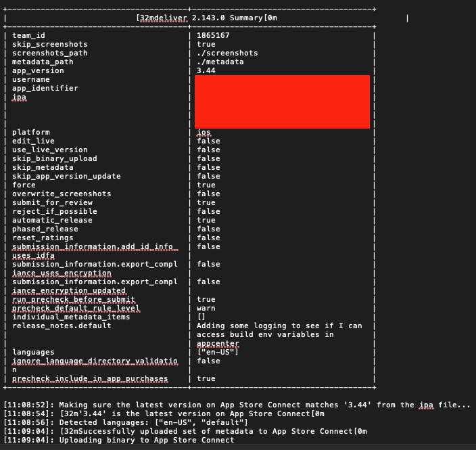Click the force key

click(x=24, y=185)
